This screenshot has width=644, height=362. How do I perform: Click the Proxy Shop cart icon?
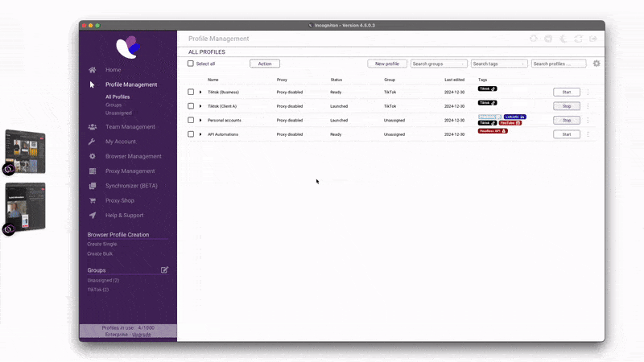93,200
